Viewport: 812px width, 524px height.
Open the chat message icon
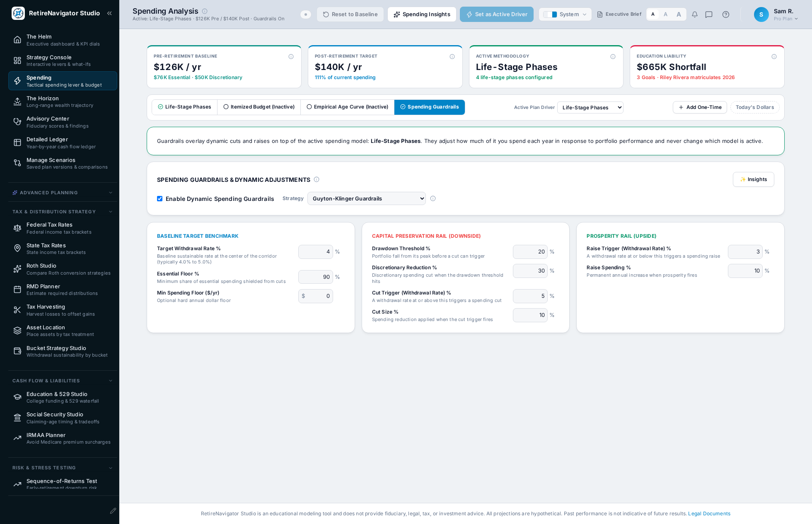pos(709,14)
